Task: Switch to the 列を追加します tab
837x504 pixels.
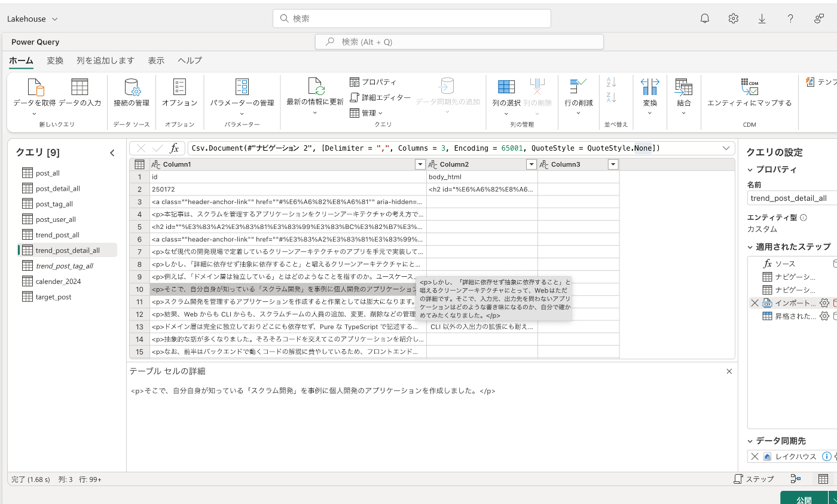Action: [x=105, y=60]
